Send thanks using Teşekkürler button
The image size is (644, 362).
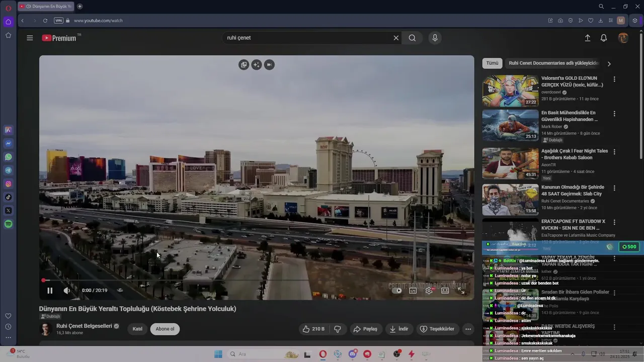coord(437,329)
